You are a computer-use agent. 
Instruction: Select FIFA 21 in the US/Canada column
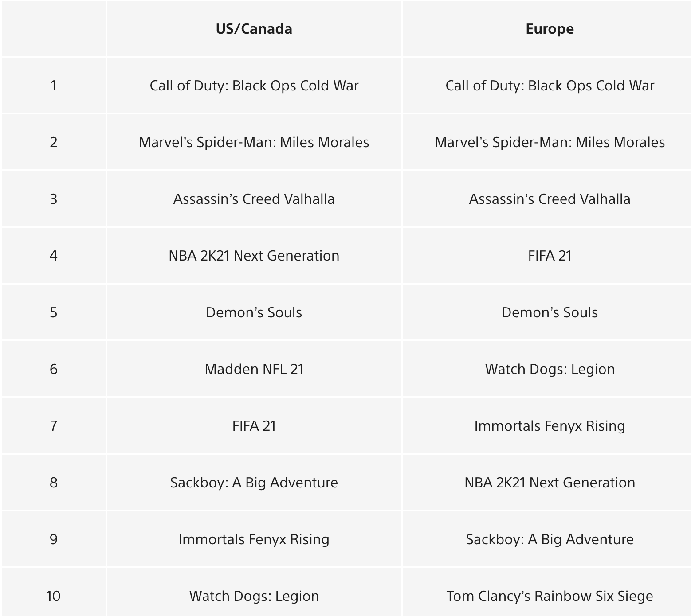point(254,426)
